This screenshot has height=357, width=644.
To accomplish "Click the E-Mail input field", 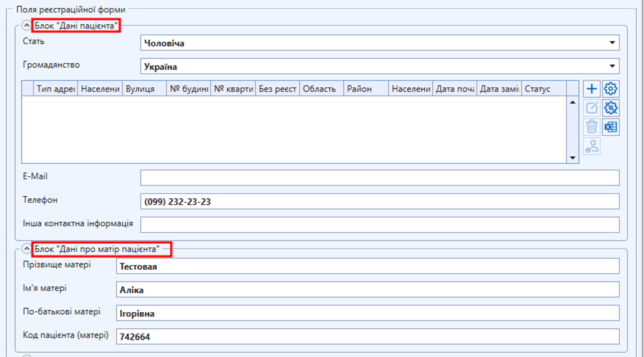I will click(380, 178).
